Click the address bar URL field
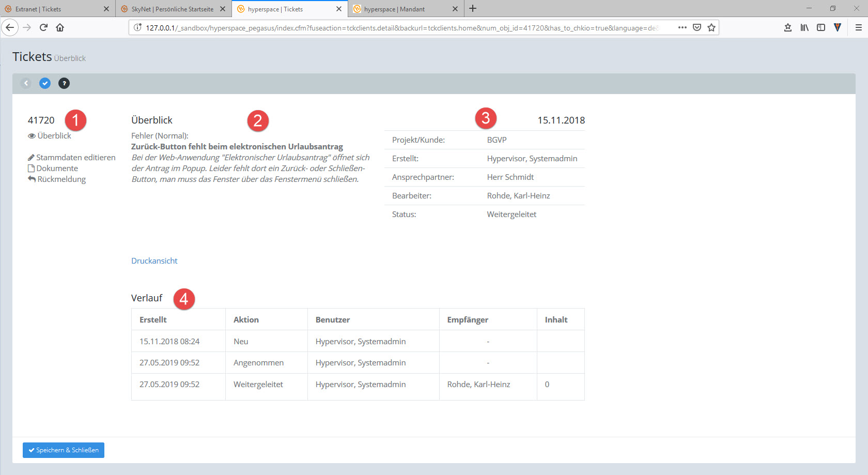The height and width of the screenshot is (475, 868). [403, 27]
